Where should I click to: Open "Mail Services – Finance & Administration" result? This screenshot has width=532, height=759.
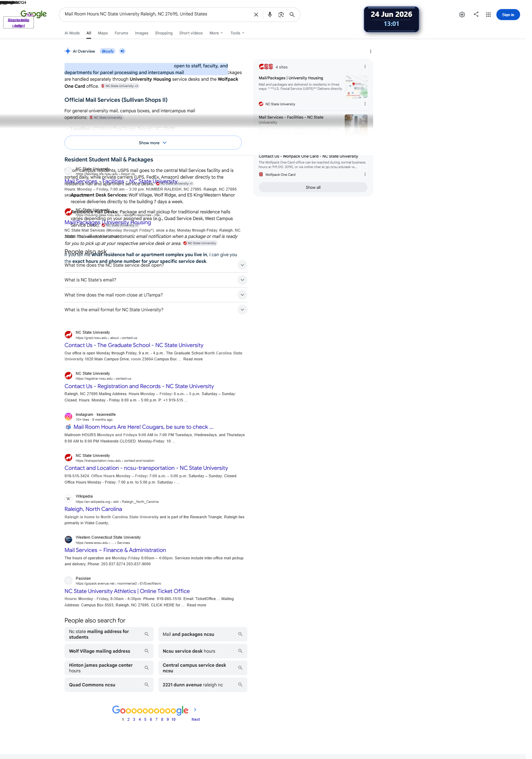[115, 550]
